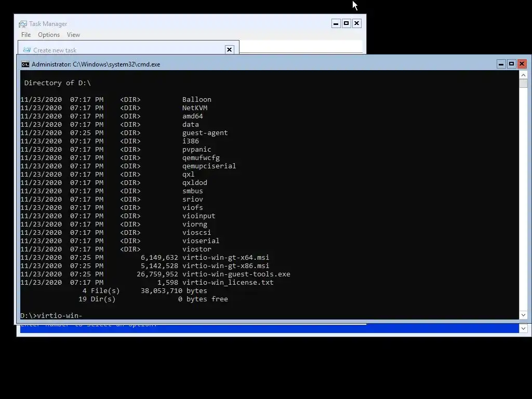Click the viorng directory entry
The height and width of the screenshot is (399, 532).
pyautogui.click(x=195, y=224)
